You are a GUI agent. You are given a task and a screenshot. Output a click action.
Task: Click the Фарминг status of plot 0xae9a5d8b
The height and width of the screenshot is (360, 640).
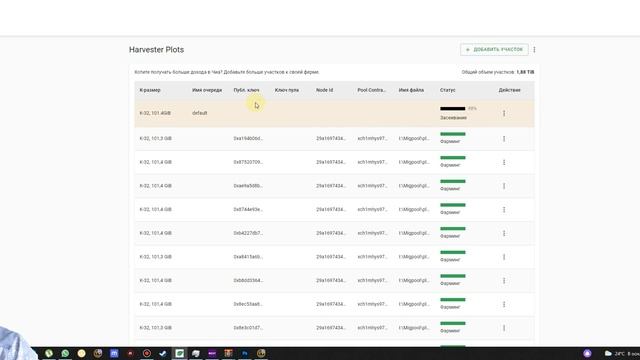click(x=450, y=189)
